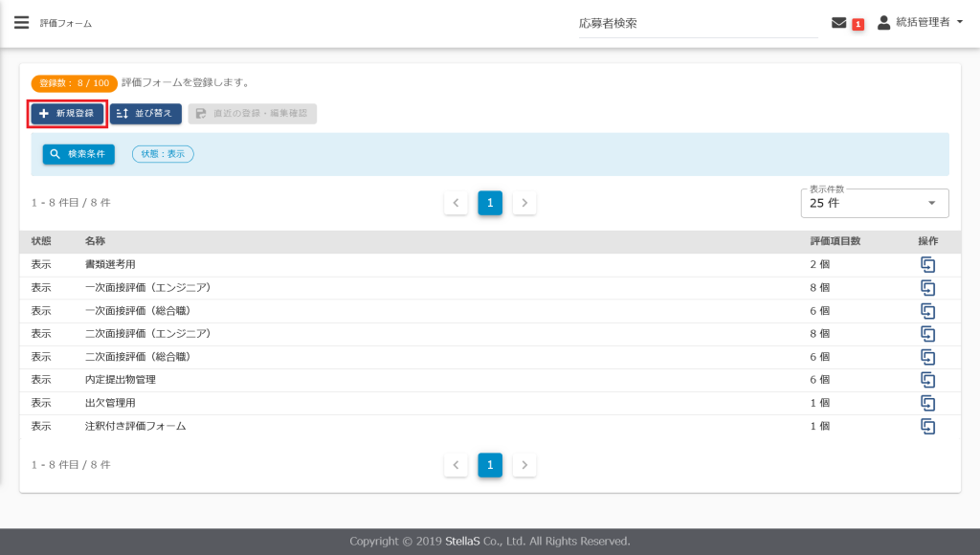Open the hamburger navigation menu
Viewport: 980px width, 555px height.
tap(21, 23)
